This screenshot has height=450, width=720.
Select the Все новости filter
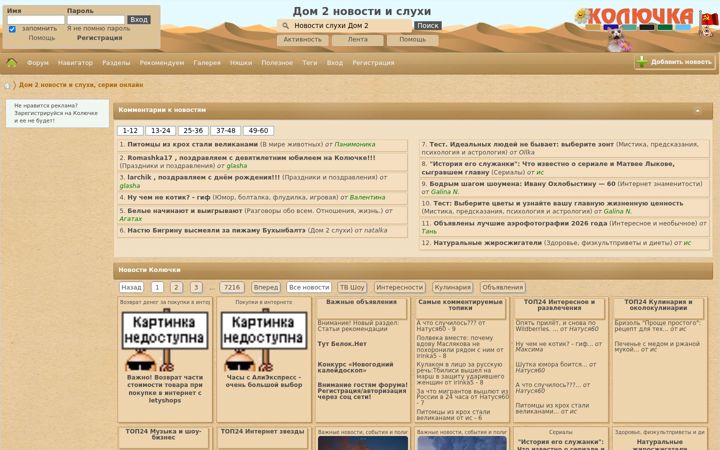309,287
